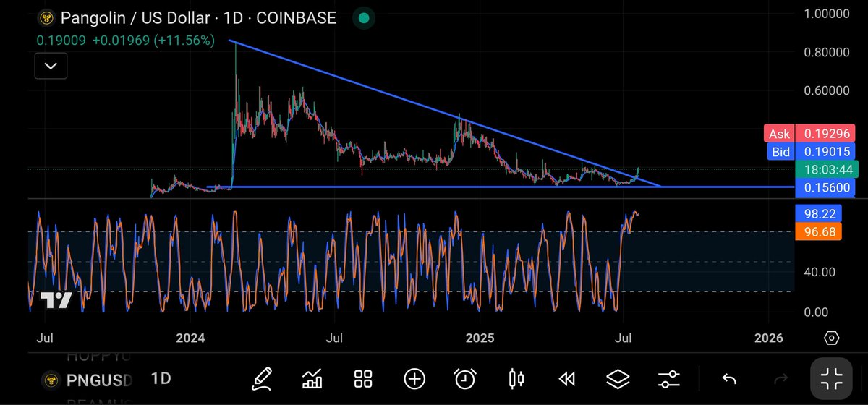
Task: Create an alert with alarm clock icon
Action: click(x=465, y=378)
